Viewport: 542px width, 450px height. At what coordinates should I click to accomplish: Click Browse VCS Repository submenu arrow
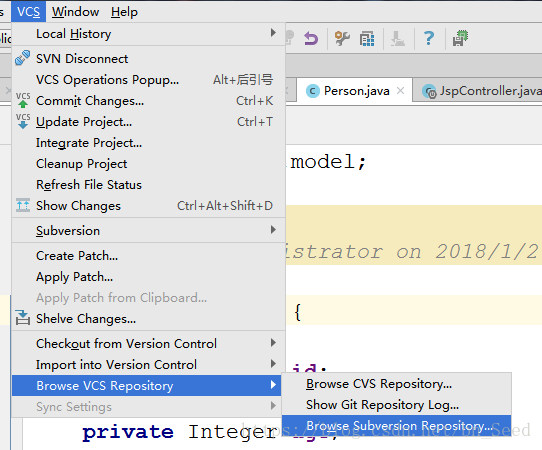pos(273,385)
